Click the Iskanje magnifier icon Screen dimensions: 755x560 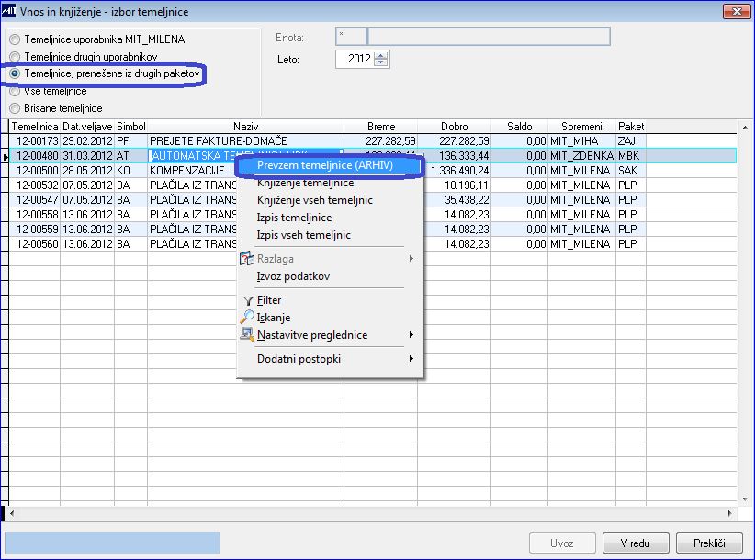coord(247,317)
